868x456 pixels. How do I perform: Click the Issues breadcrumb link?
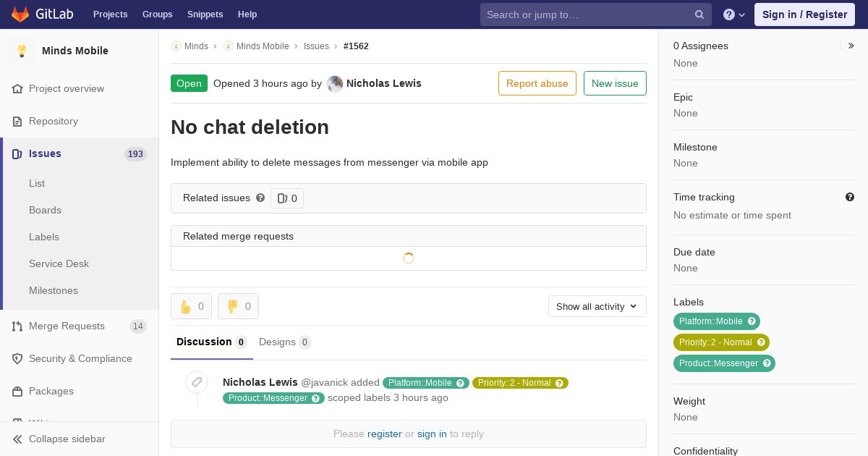(316, 46)
